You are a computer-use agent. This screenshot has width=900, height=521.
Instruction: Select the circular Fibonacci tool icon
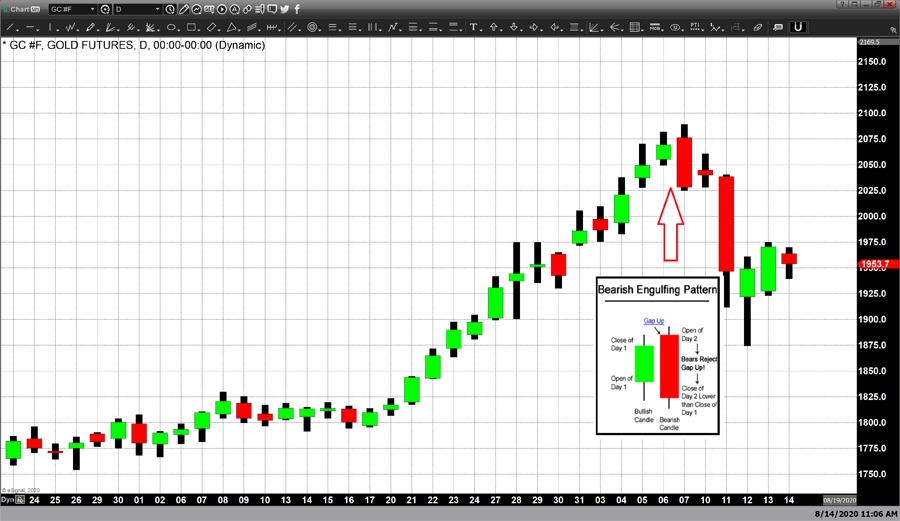313,27
